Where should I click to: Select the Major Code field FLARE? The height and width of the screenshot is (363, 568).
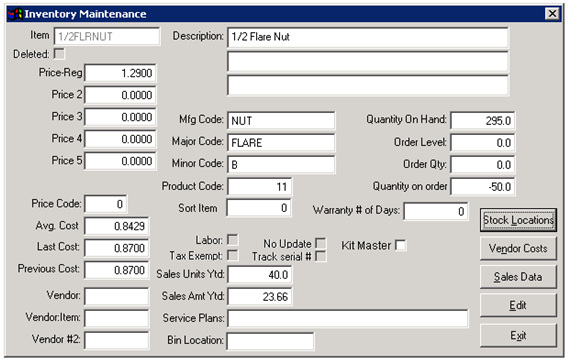coord(281,143)
